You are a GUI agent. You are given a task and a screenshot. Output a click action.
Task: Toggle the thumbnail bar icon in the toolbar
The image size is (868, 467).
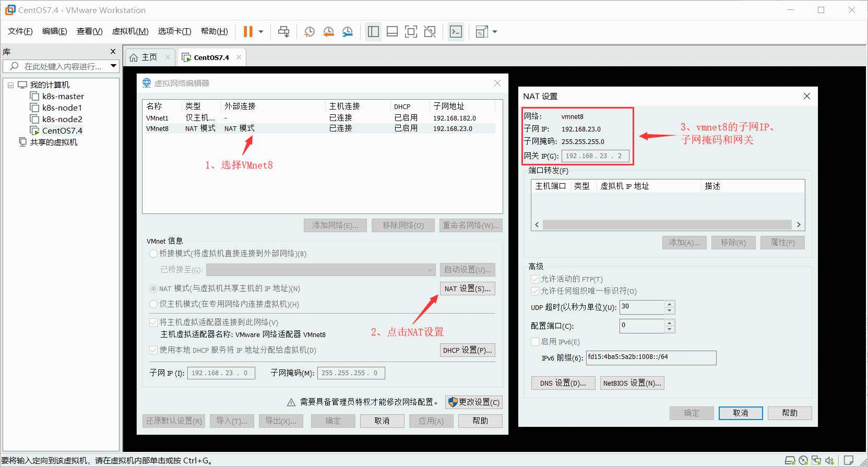tap(392, 32)
